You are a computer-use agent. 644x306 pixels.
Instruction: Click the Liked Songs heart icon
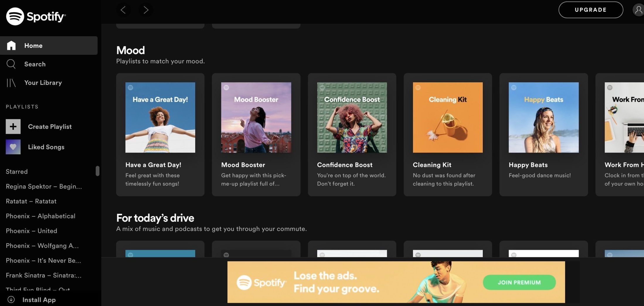click(13, 147)
